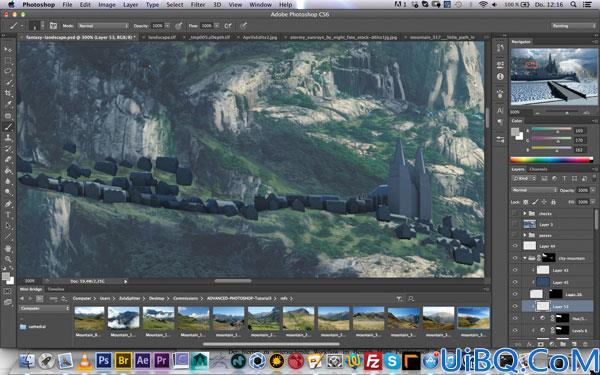Open the Image menu

point(107,5)
